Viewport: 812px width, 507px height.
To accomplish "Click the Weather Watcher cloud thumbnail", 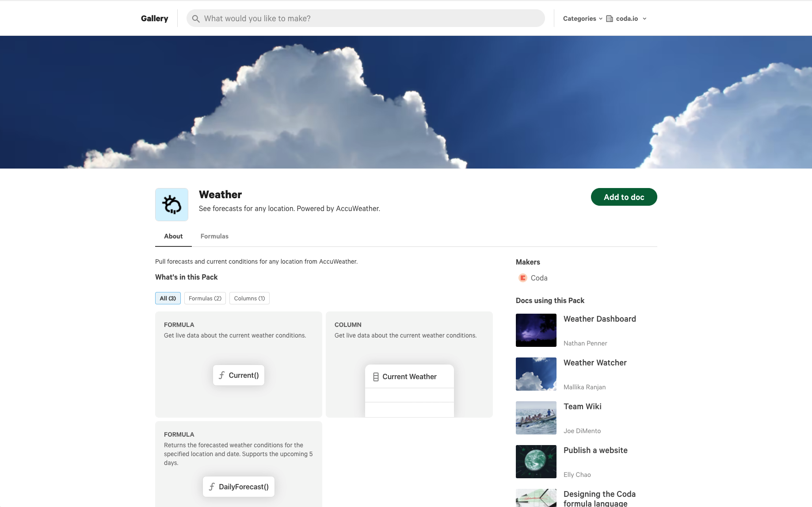I will tap(536, 374).
